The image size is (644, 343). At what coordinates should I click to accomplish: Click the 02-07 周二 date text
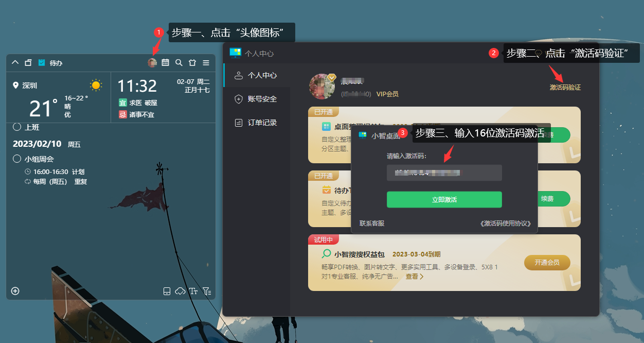pyautogui.click(x=193, y=81)
